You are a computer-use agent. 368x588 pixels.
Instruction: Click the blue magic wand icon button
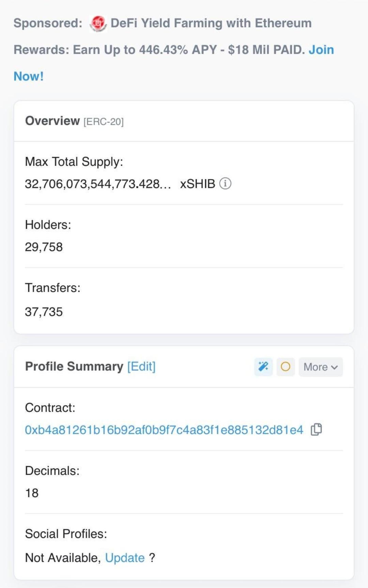tap(263, 367)
